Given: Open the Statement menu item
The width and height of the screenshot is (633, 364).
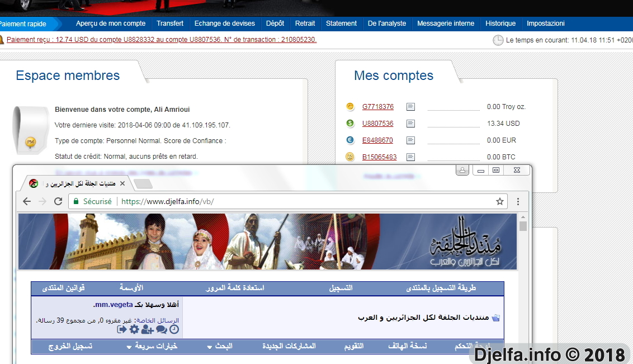Looking at the screenshot, I should coord(341,23).
